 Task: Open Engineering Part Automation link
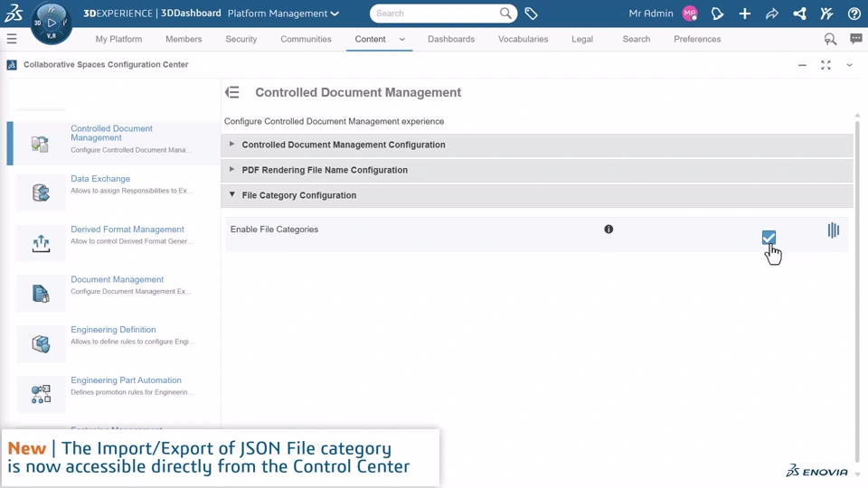126,380
